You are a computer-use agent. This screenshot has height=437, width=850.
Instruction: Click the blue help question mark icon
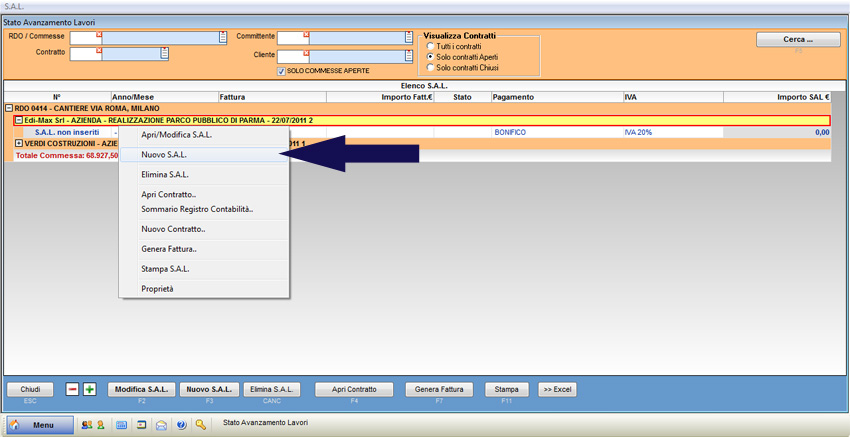click(x=181, y=425)
